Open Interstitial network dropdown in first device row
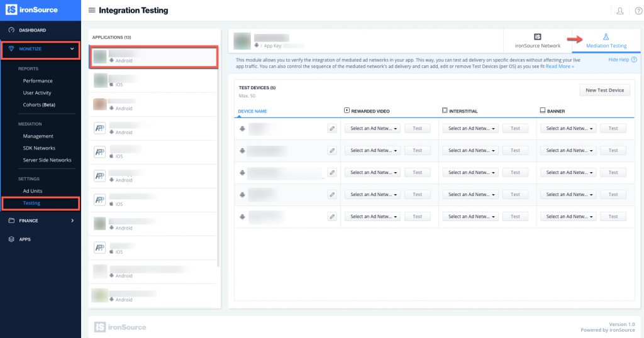 point(470,128)
